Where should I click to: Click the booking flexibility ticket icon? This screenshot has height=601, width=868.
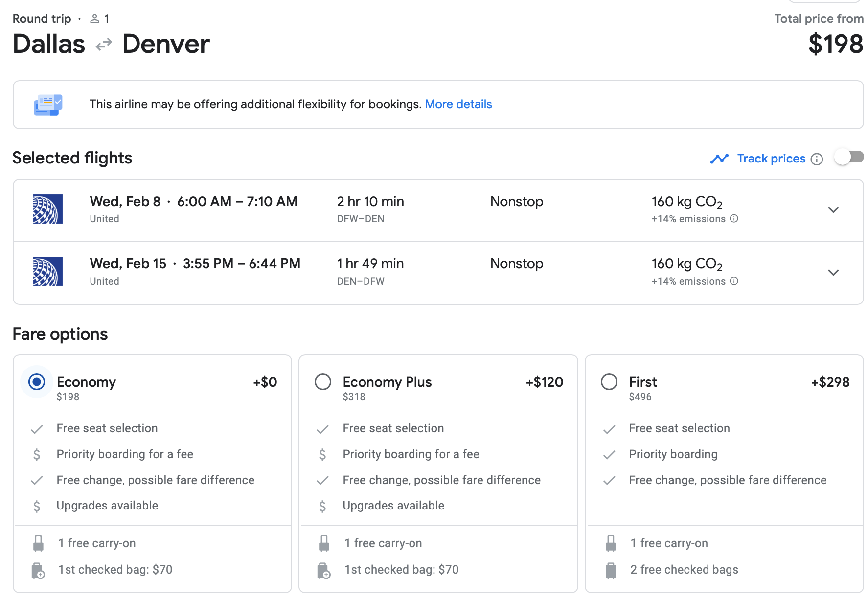(x=48, y=105)
